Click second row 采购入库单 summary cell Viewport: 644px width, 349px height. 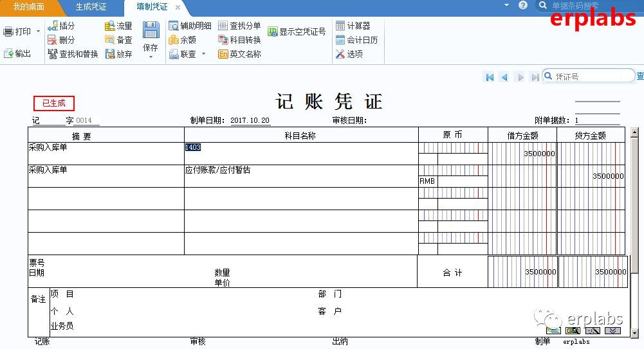coord(106,176)
